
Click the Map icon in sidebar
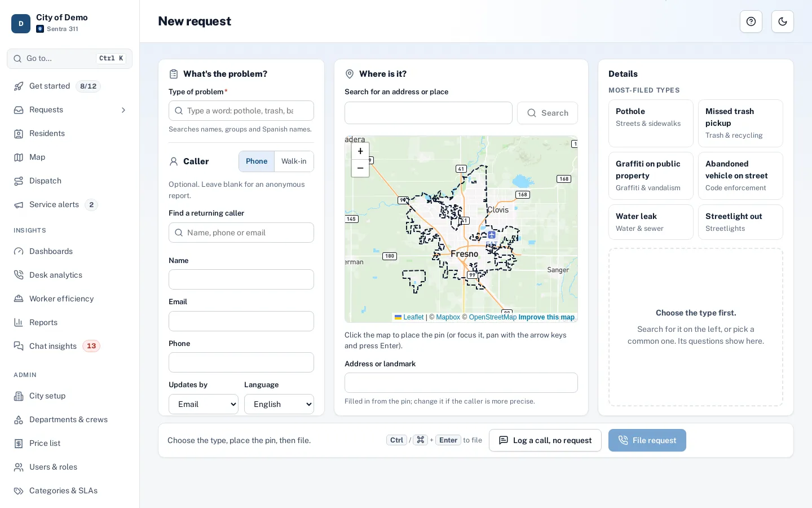(x=19, y=157)
